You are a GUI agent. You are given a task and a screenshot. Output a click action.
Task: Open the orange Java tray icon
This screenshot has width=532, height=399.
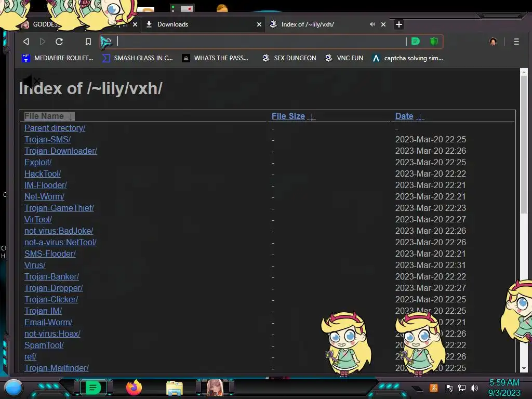(x=434, y=388)
